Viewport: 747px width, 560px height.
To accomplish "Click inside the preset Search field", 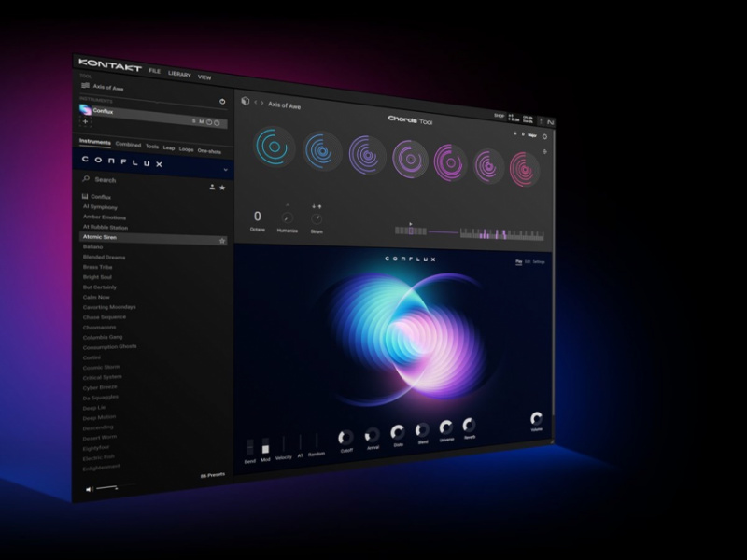I will [107, 180].
